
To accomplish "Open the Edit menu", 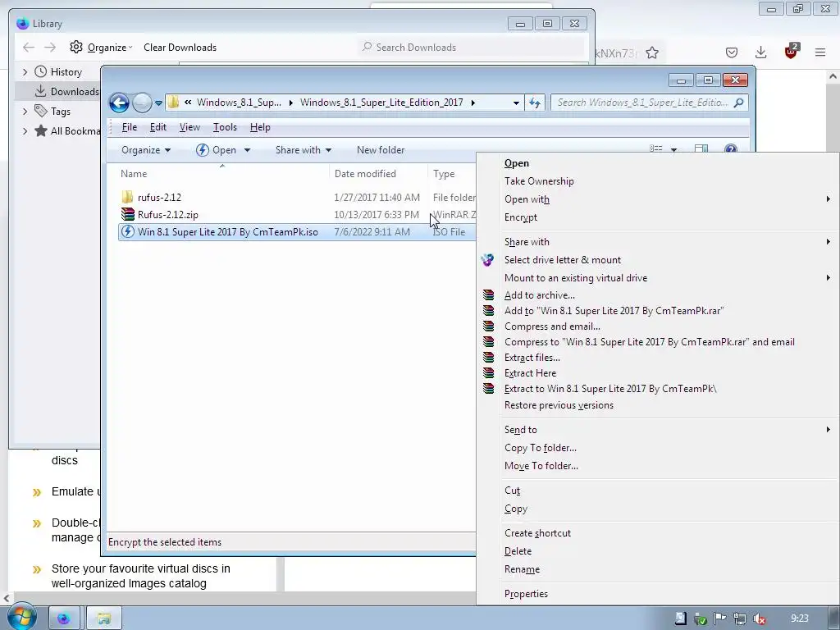I will [158, 127].
